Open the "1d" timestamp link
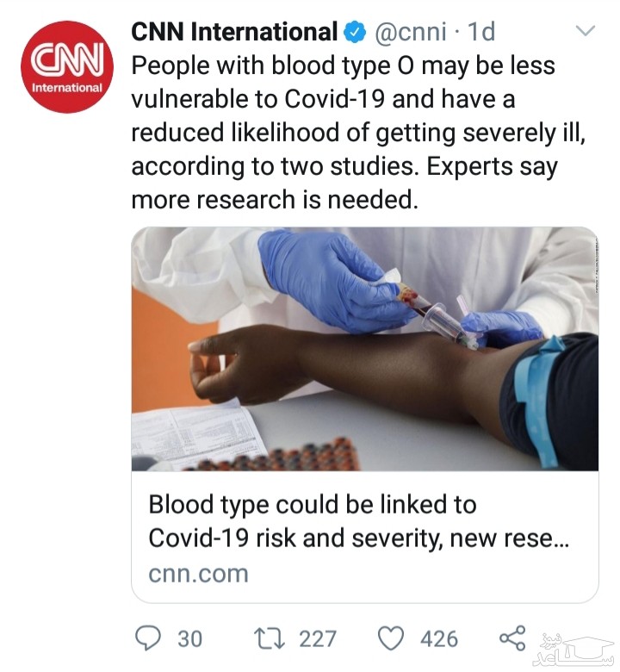 tap(480, 33)
